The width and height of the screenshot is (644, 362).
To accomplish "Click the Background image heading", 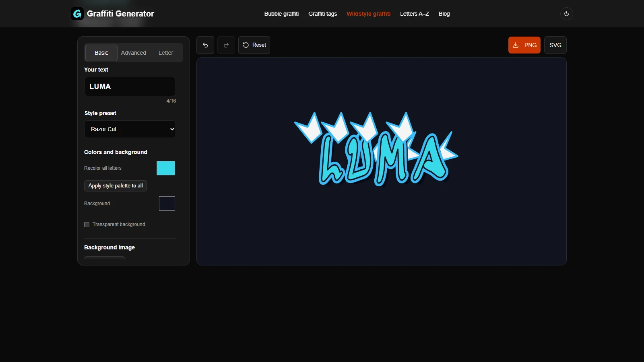I will (109, 247).
